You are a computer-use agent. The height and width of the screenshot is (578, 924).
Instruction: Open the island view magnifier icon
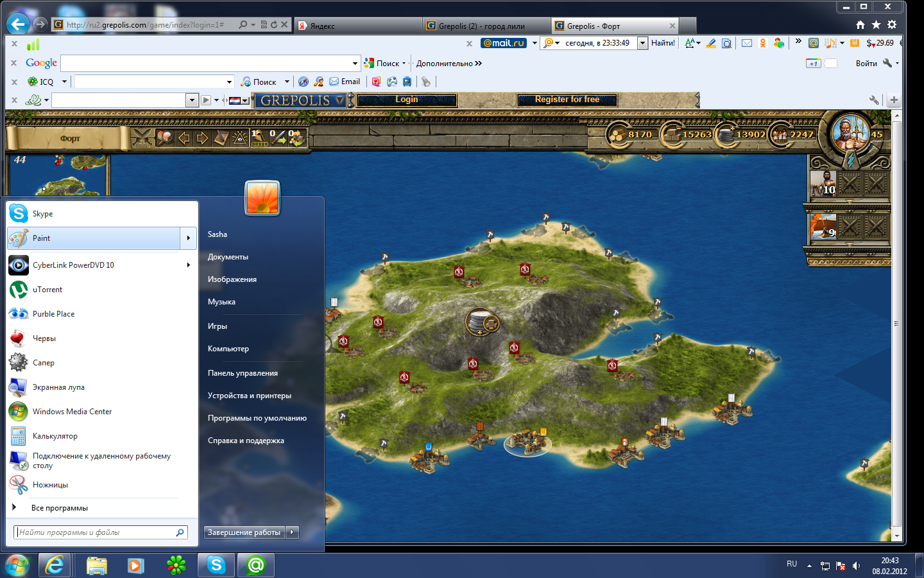coord(164,138)
